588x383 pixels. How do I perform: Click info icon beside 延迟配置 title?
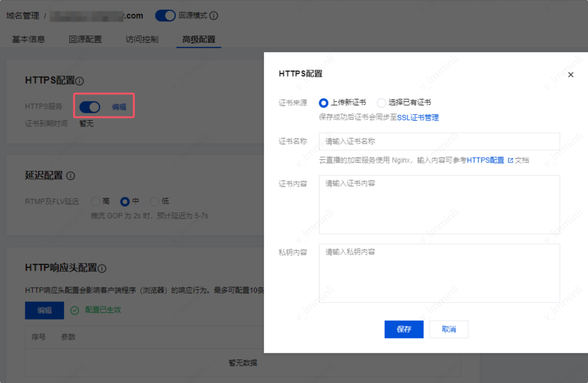pos(71,176)
